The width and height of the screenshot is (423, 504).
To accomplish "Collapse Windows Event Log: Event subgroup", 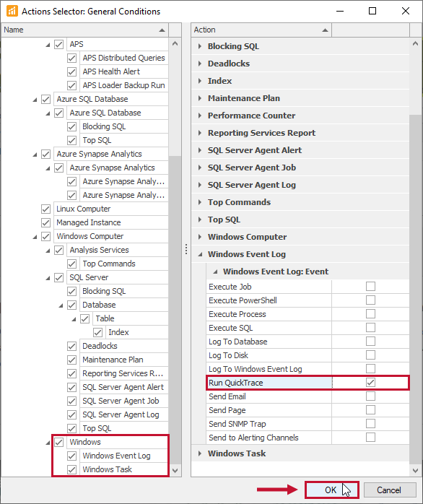I will click(215, 271).
